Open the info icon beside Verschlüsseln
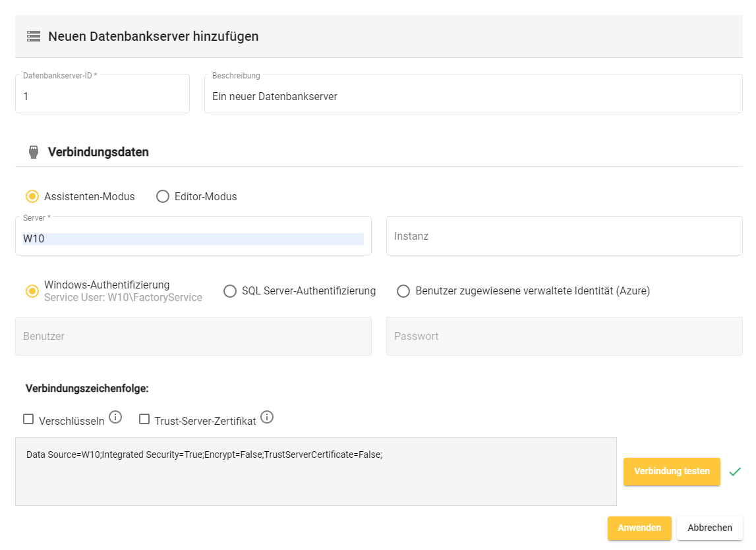This screenshot has width=756, height=550. point(115,416)
